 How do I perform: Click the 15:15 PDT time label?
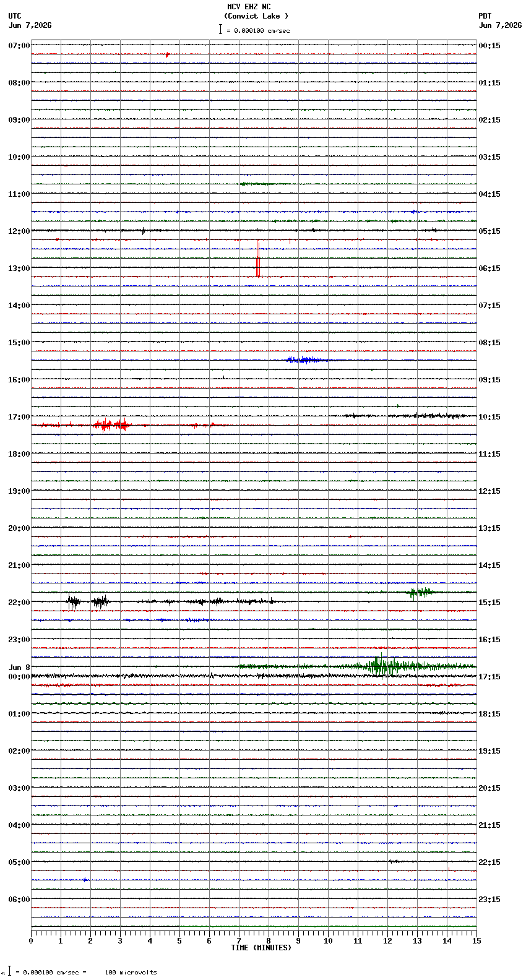tap(489, 603)
